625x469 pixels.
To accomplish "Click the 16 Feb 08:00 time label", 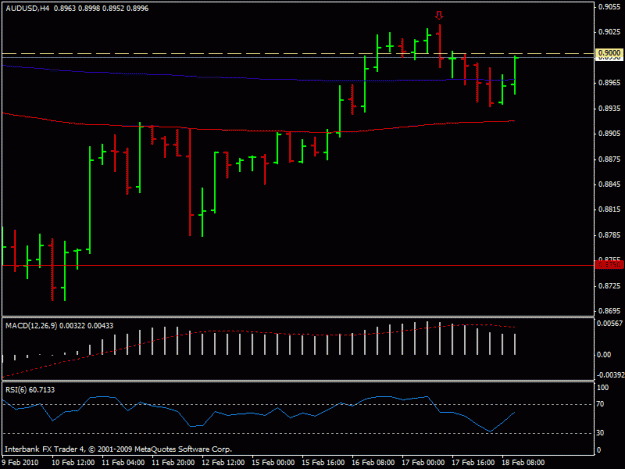I will click(x=373, y=463).
